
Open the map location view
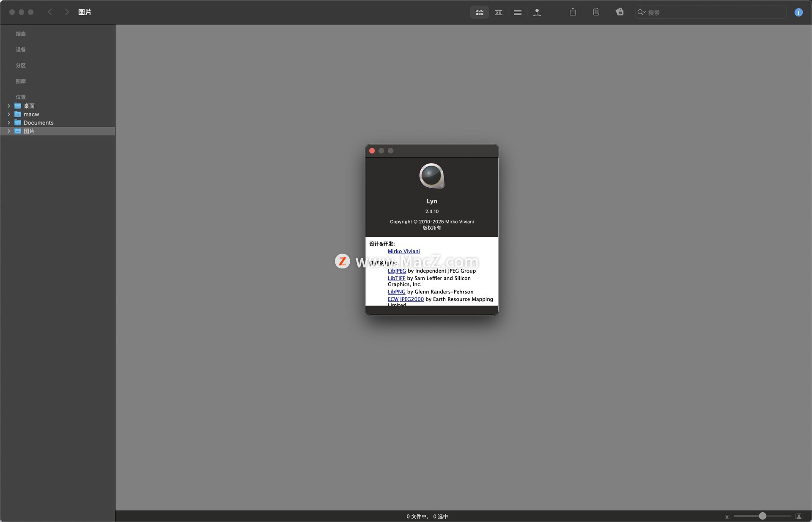pyautogui.click(x=537, y=12)
